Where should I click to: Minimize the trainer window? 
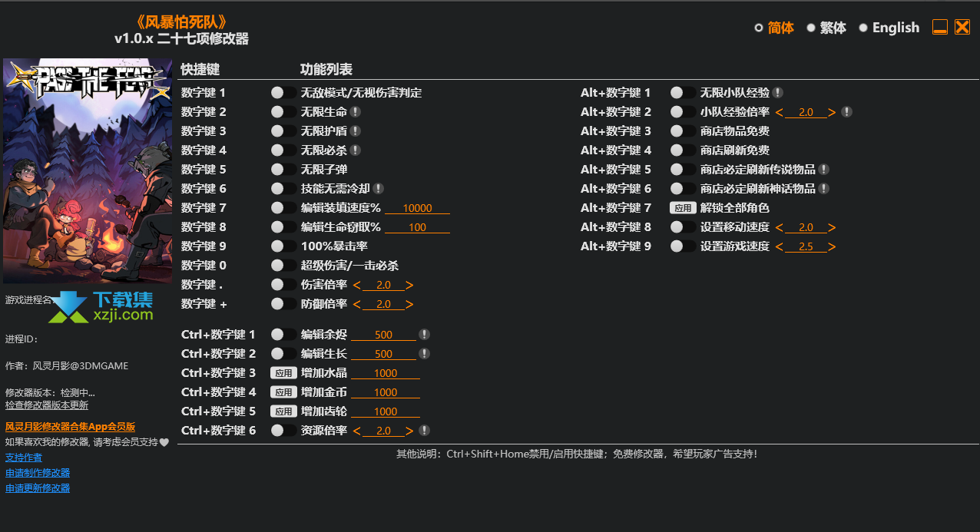[940, 28]
